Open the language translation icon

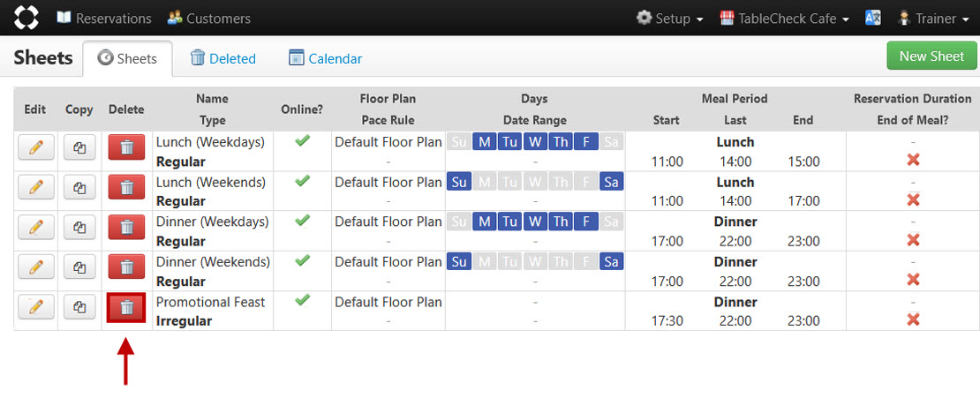(x=873, y=19)
